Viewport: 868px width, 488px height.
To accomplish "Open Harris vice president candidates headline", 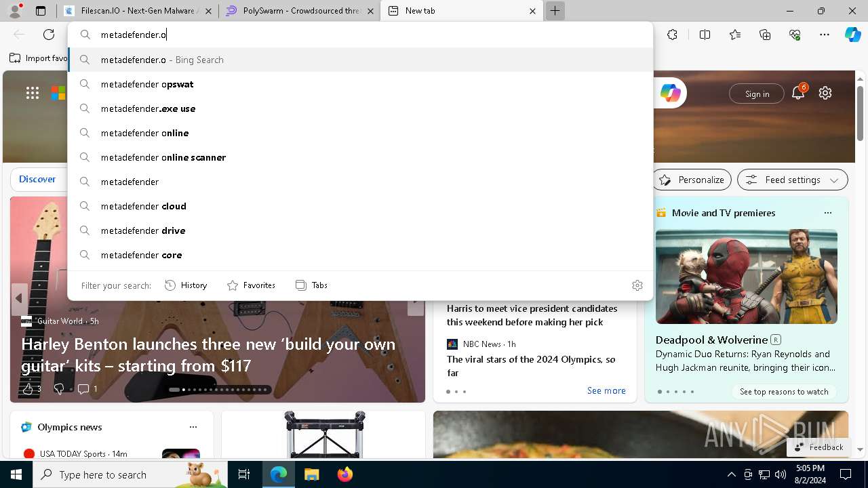I will click(532, 315).
